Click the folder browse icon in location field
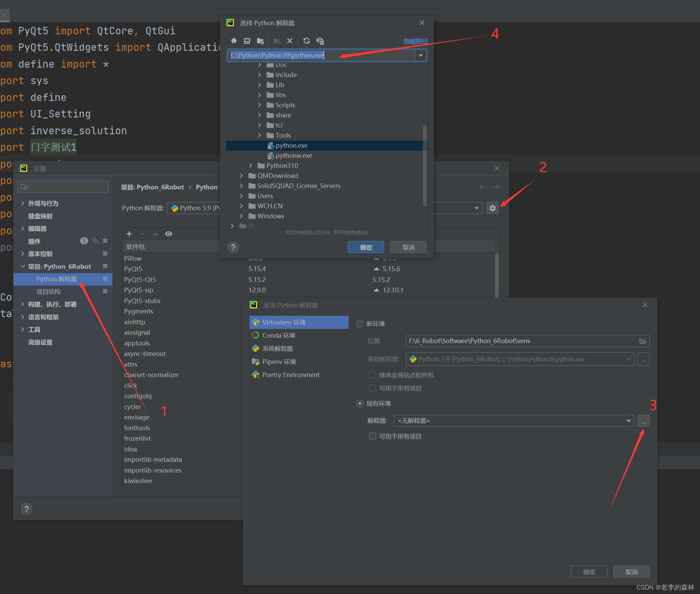Viewport: 700px width, 594px height. [642, 341]
